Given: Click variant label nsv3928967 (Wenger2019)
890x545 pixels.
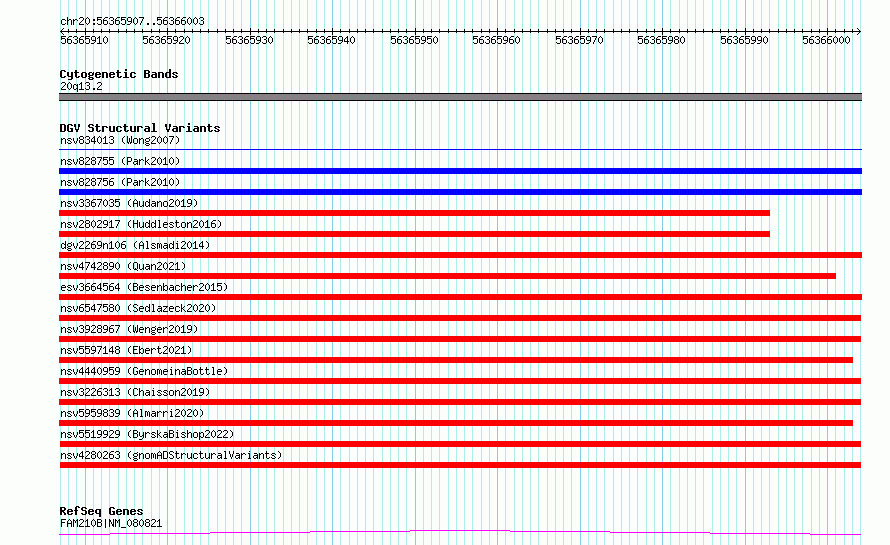Looking at the screenshot, I should click(x=129, y=329).
